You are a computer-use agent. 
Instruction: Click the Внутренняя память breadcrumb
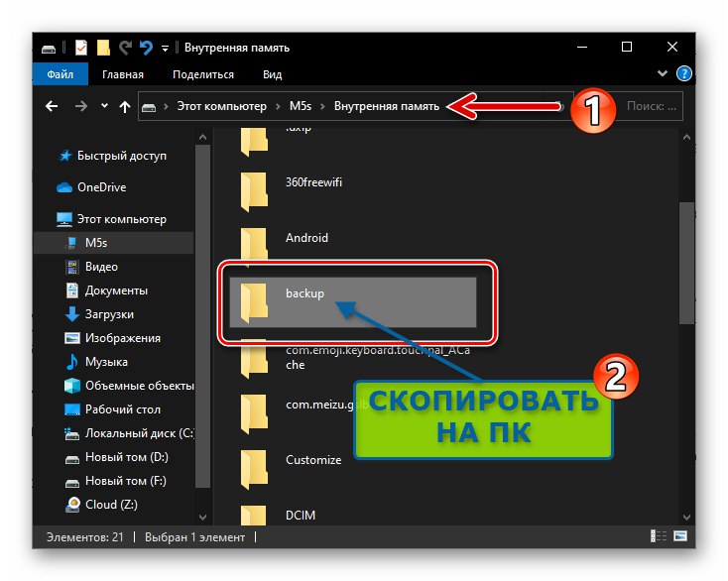[386, 106]
